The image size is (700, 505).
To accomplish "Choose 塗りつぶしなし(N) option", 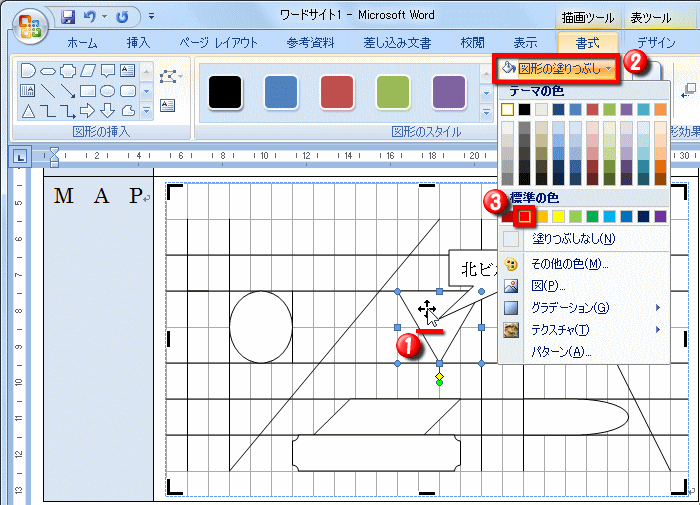I will pyautogui.click(x=583, y=239).
